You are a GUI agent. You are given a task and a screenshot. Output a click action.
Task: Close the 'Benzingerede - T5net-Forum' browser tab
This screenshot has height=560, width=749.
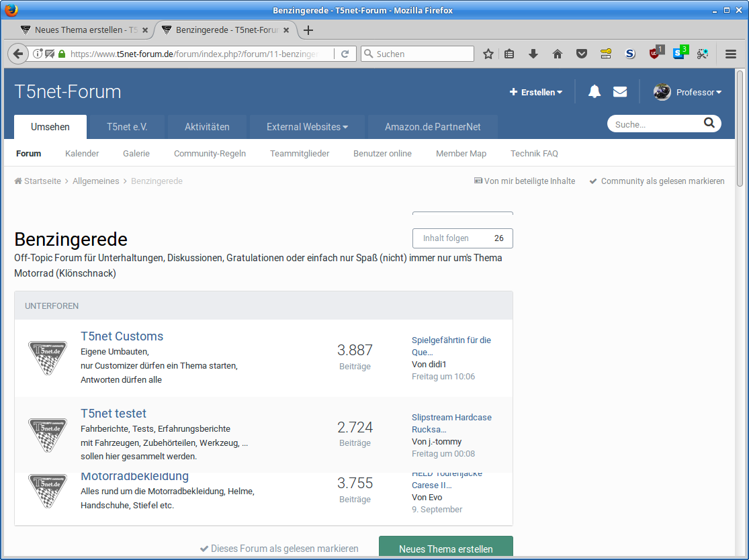click(286, 30)
